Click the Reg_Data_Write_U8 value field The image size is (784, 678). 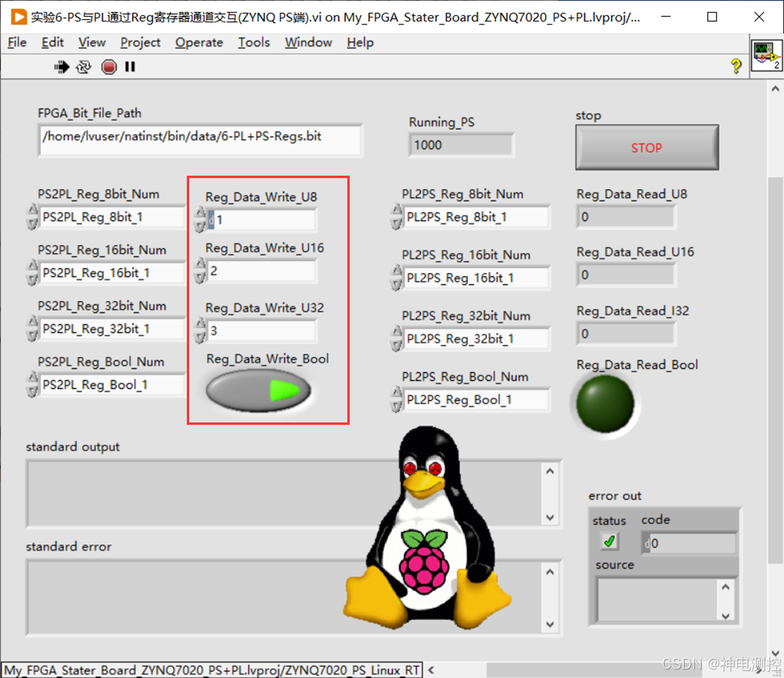262,220
